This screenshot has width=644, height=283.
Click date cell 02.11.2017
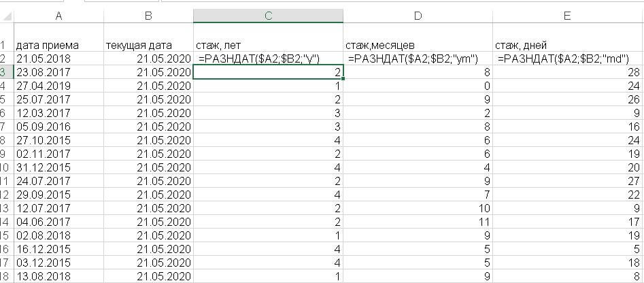58,154
